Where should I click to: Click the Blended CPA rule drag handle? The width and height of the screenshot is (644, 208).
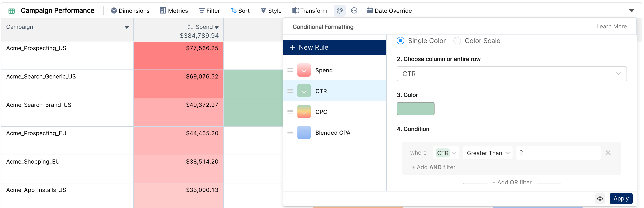coord(290,133)
